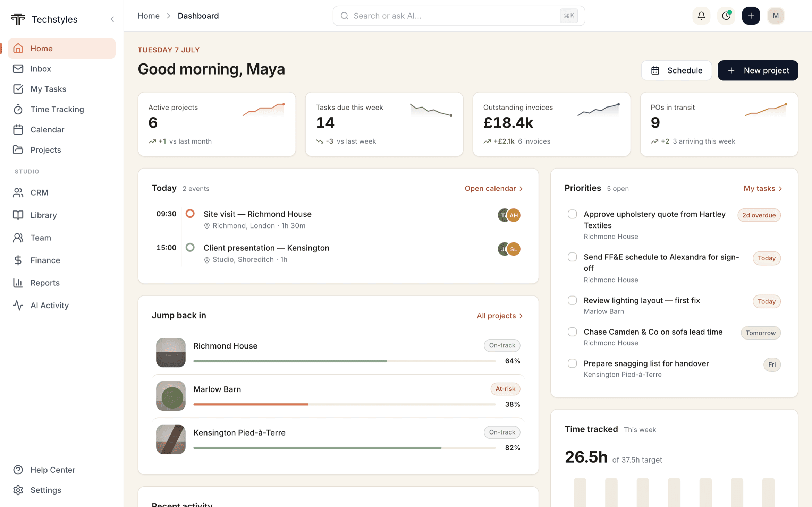Viewport: 812px width, 507px height.
Task: Click Richmond House 64% progress bar
Action: click(344, 361)
